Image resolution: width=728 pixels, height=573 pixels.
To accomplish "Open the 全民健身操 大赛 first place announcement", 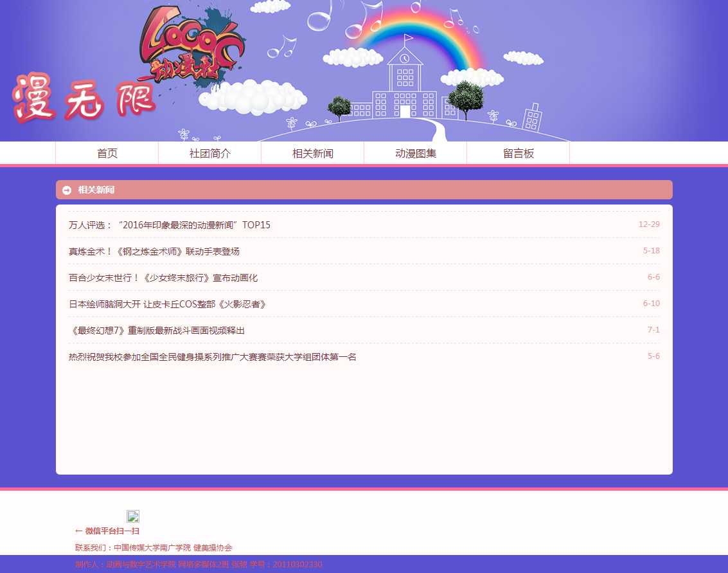I will [213, 357].
